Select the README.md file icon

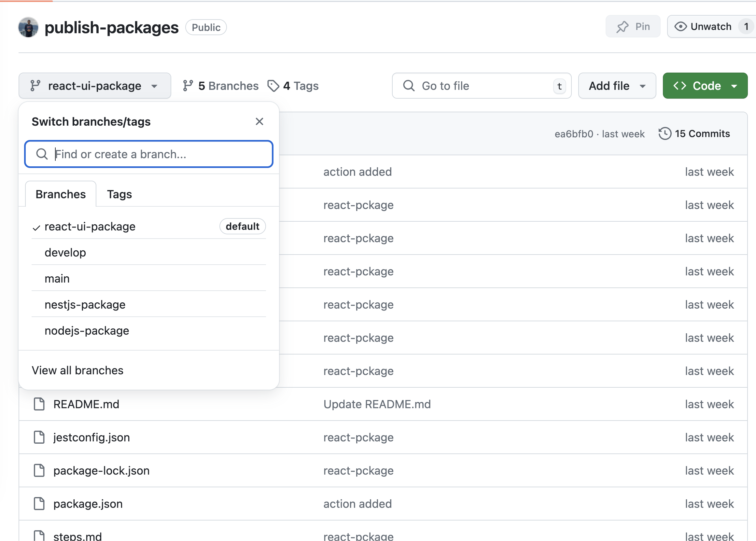pyautogui.click(x=39, y=404)
